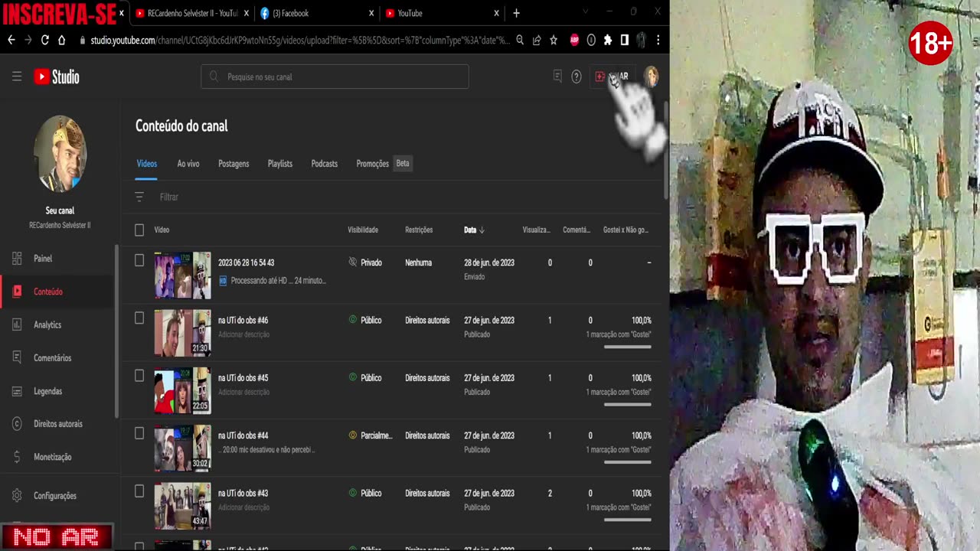Switch to the Promoções tab

(373, 164)
